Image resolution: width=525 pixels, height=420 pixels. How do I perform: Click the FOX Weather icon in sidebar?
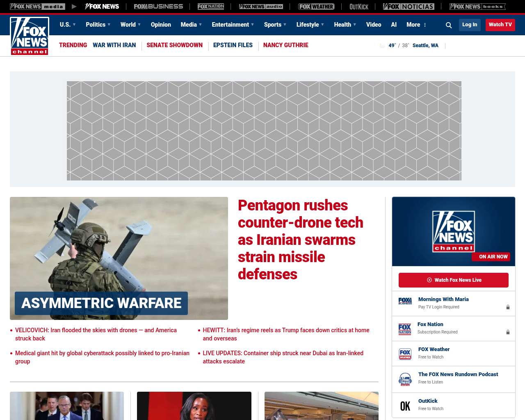pos(405,354)
